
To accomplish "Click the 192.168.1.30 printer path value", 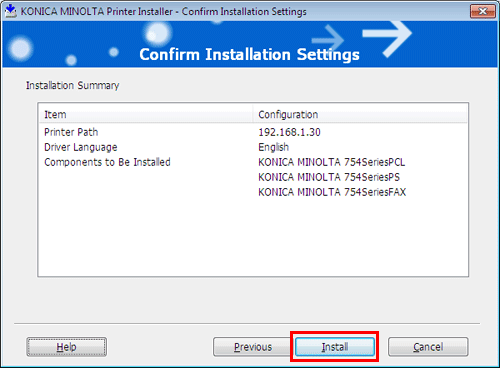I will (289, 132).
